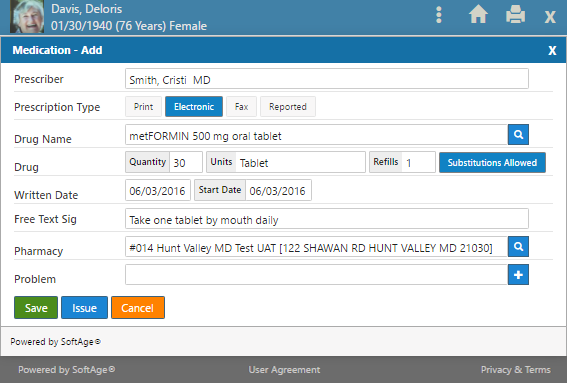
Task: Close the Medication - Add dialog
Action: 552,50
